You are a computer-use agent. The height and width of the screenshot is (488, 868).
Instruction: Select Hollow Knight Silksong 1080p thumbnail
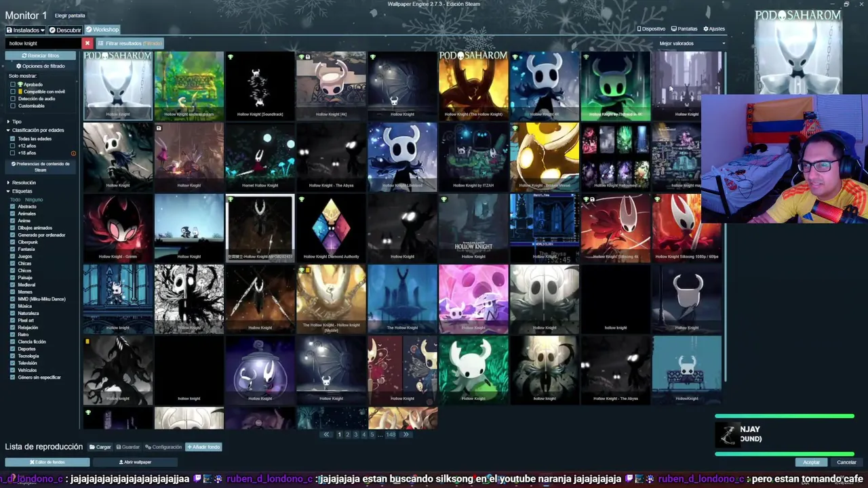[x=686, y=228]
